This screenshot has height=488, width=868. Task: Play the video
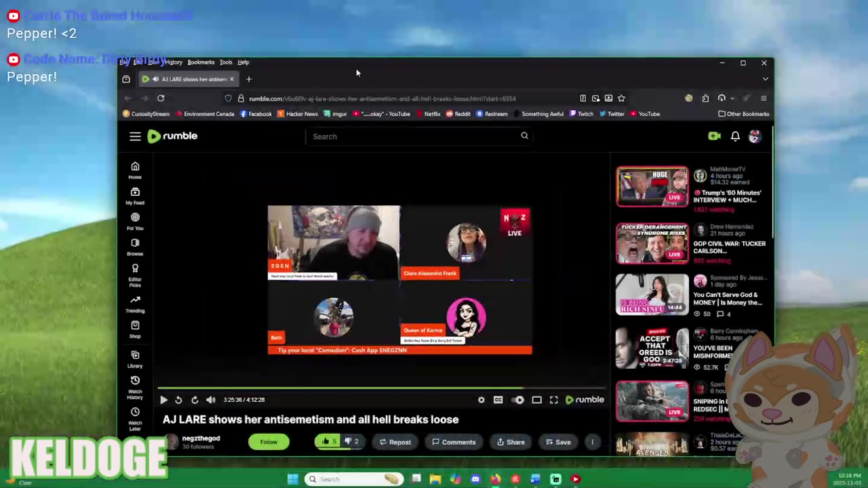tap(163, 400)
